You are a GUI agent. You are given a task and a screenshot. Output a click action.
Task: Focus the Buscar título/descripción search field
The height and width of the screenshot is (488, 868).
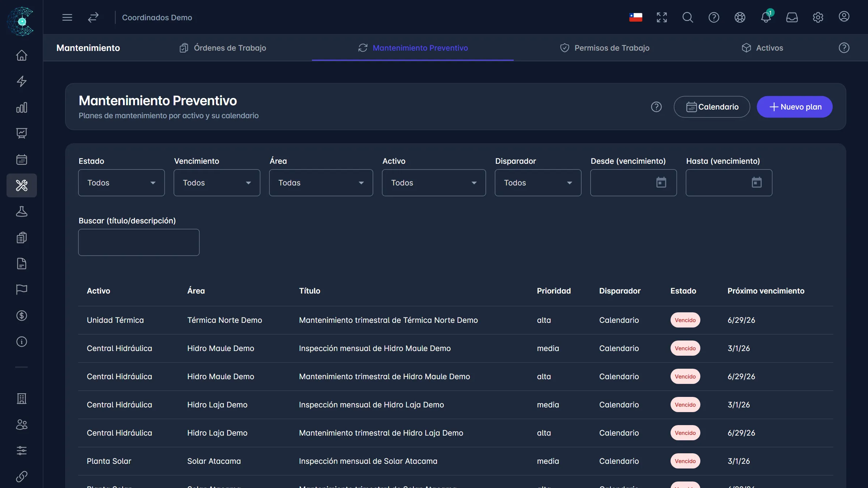[x=139, y=242]
